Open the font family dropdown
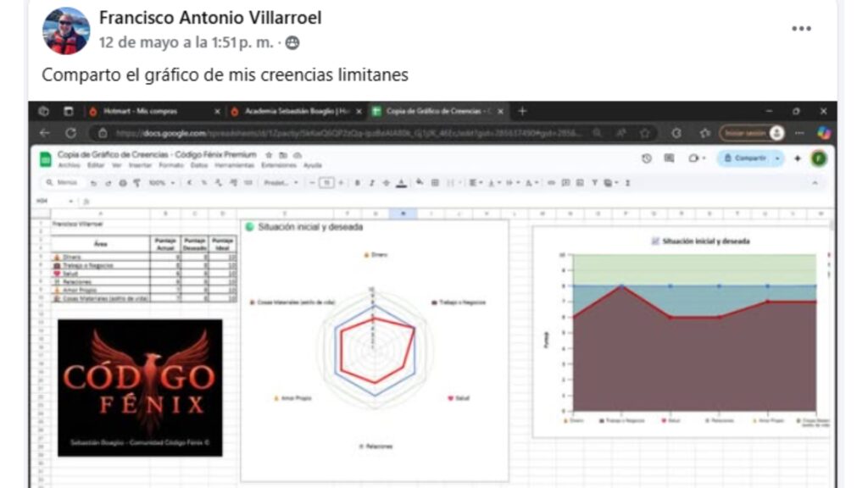This screenshot has width=868, height=488. click(x=281, y=183)
